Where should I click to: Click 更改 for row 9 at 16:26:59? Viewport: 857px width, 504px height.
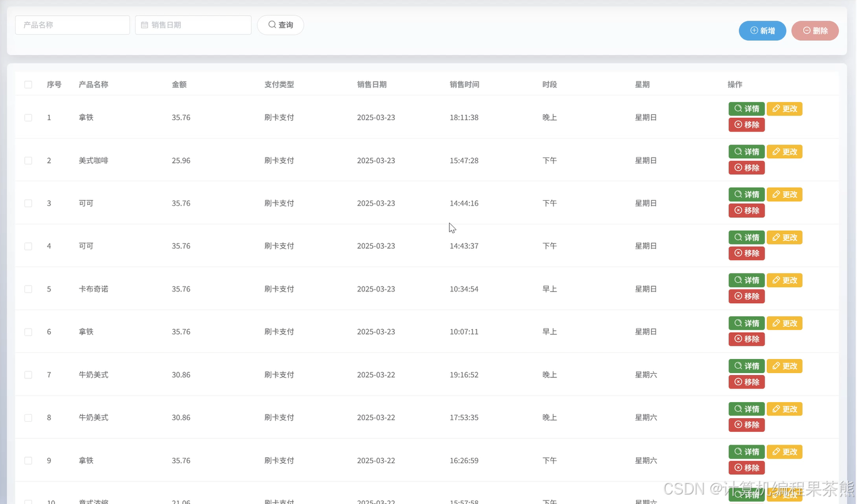[784, 452]
